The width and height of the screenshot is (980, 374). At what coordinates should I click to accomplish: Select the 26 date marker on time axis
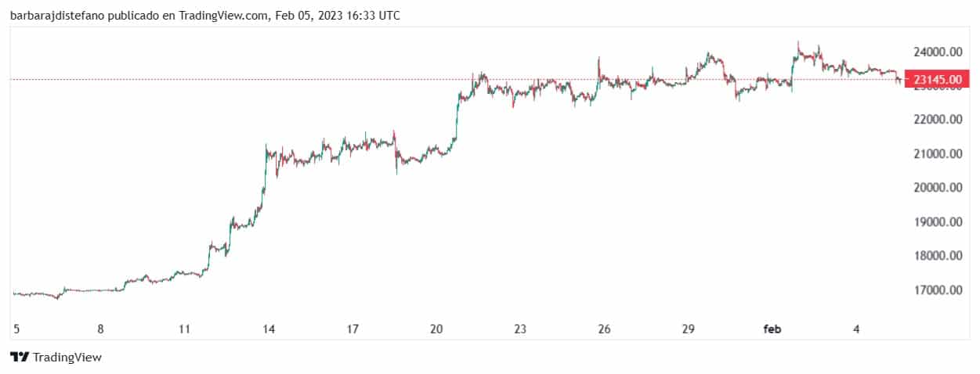pos(604,329)
